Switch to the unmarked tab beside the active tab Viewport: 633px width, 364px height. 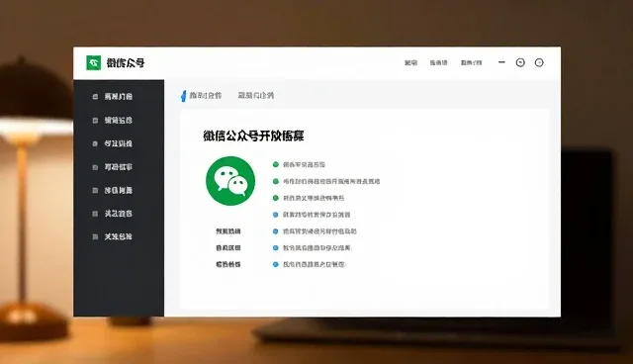(x=256, y=96)
